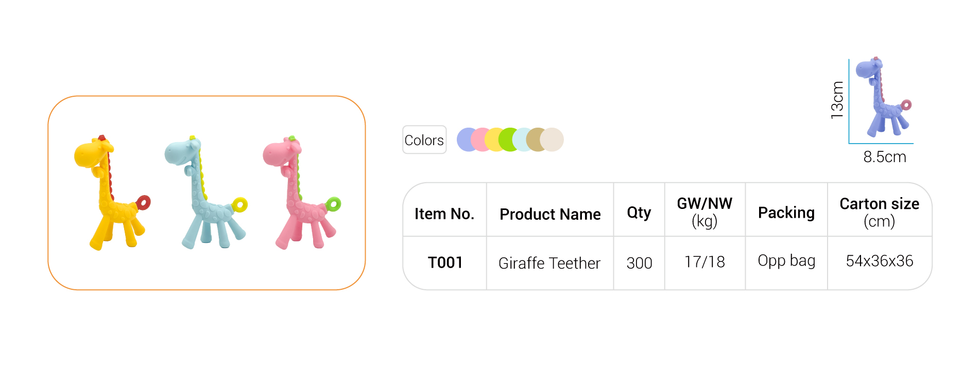Click the Carton size column header

879,212
